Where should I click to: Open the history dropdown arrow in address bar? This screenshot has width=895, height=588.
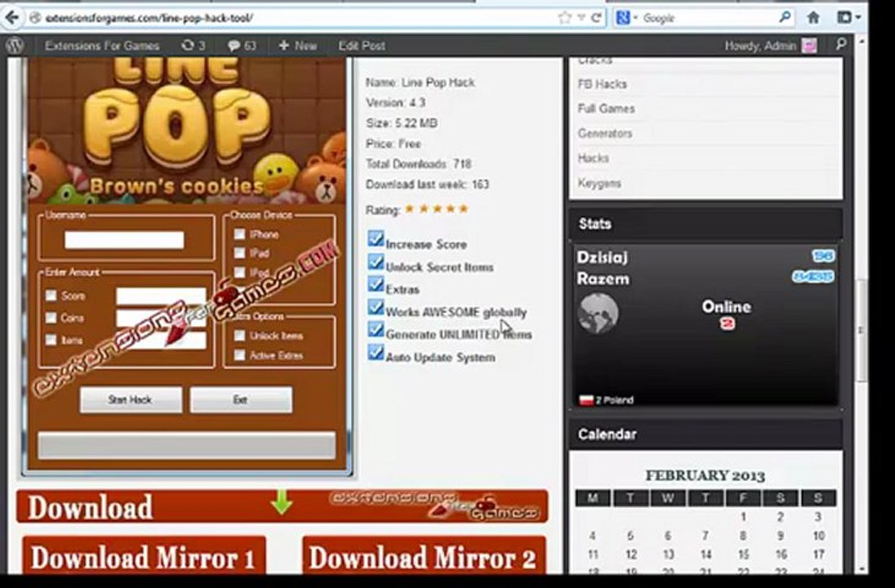click(x=581, y=18)
